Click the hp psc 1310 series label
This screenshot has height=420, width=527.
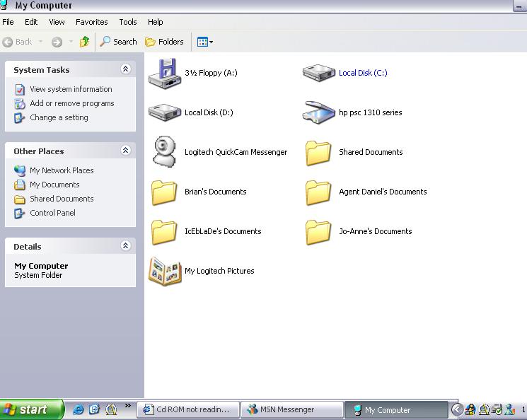pyautogui.click(x=371, y=112)
